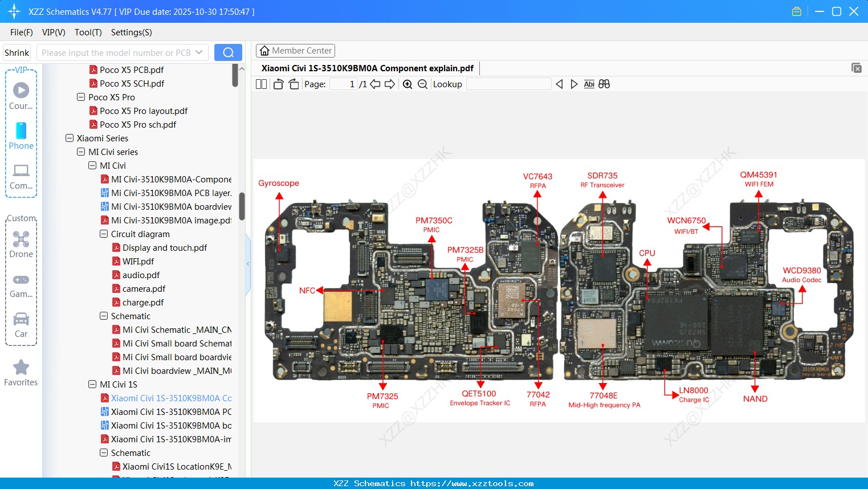This screenshot has height=489, width=868.
Task: Click the Car category icon
Action: 21,325
